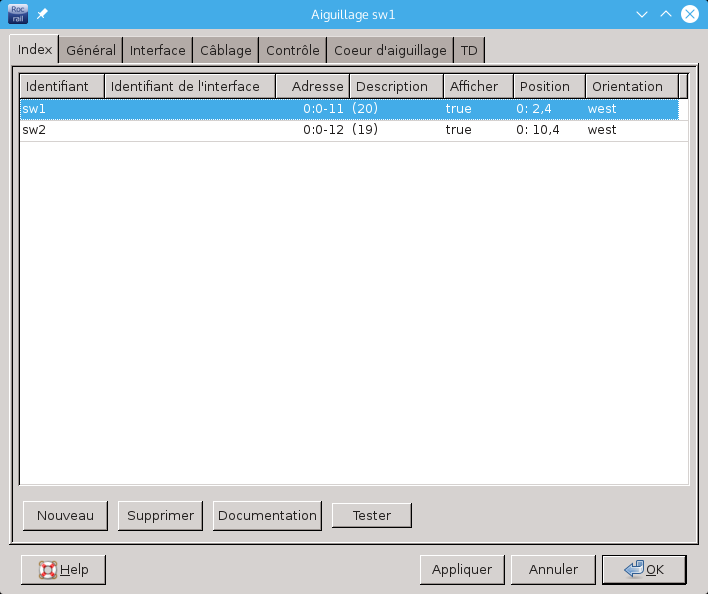Select the TD tab
708x594 pixels.
tap(469, 50)
